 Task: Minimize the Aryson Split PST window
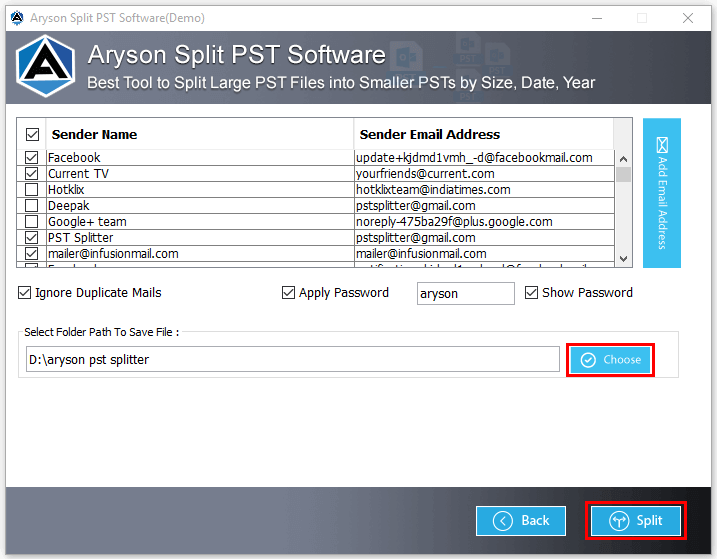click(x=597, y=18)
